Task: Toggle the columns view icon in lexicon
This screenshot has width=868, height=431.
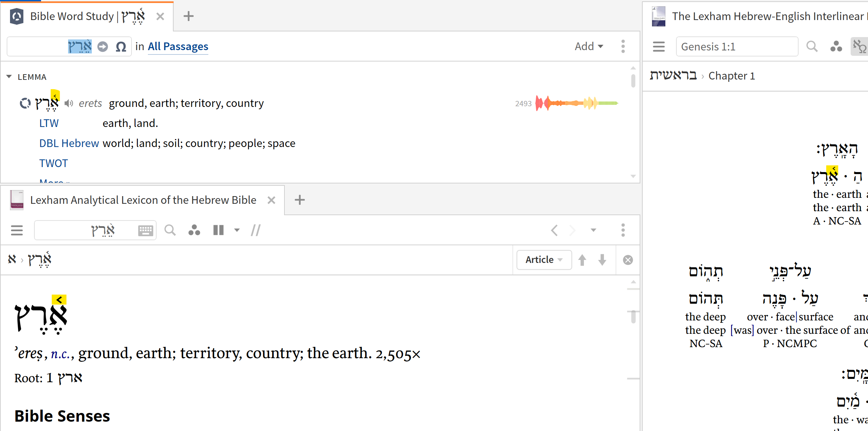Action: point(218,230)
